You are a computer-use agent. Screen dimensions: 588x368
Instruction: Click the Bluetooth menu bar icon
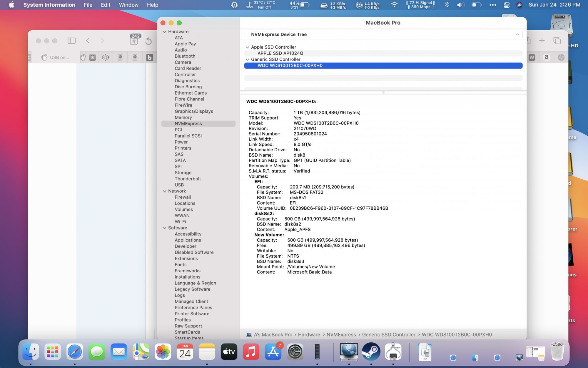coord(447,5)
